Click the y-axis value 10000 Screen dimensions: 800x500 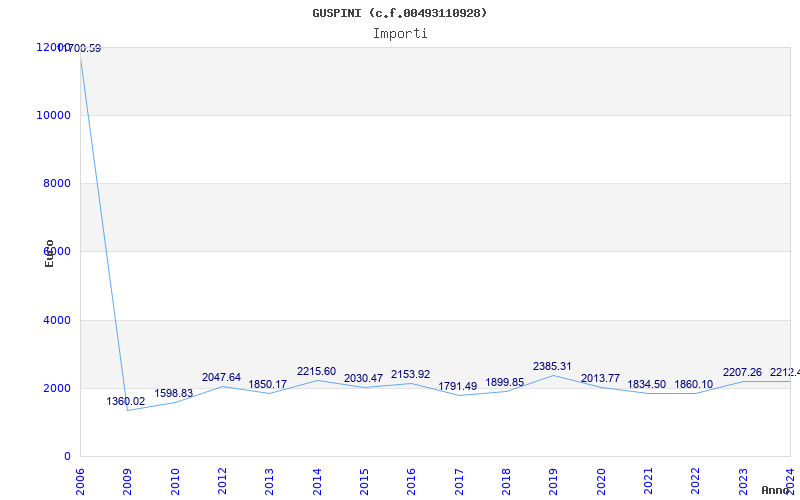click(53, 115)
